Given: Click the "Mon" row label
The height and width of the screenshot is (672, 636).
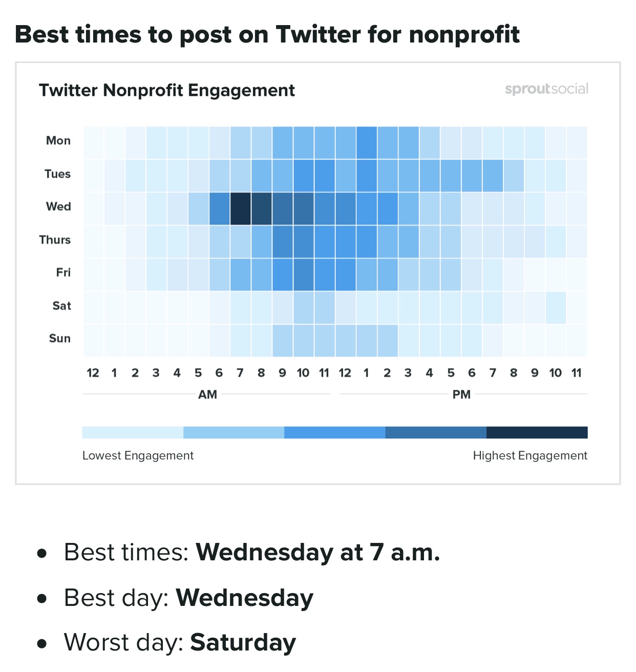Looking at the screenshot, I should point(58,141).
